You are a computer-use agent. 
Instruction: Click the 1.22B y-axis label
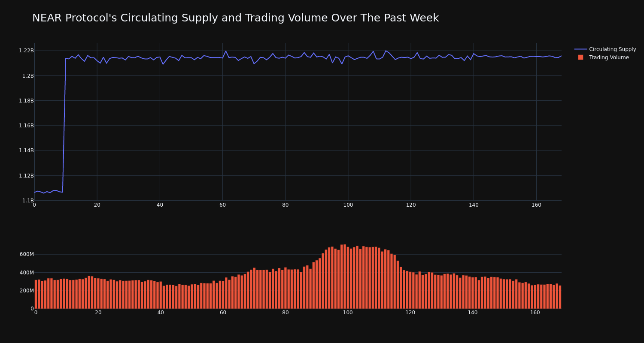click(x=26, y=51)
